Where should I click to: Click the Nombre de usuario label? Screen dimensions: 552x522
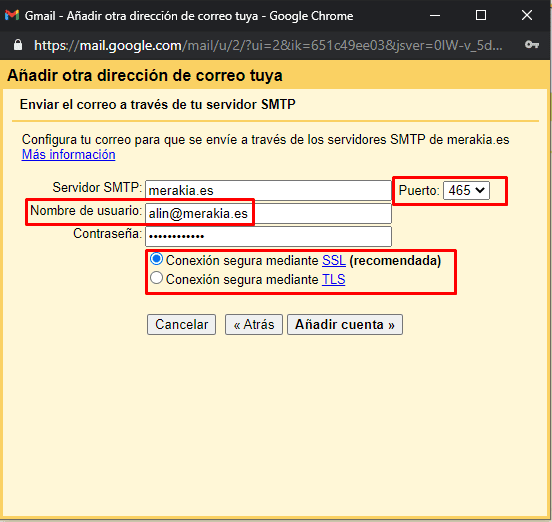pyautogui.click(x=86, y=210)
